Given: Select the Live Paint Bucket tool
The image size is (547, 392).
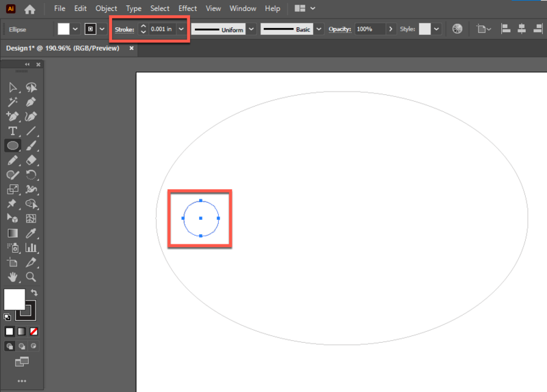Looking at the screenshot, I should click(12, 219).
